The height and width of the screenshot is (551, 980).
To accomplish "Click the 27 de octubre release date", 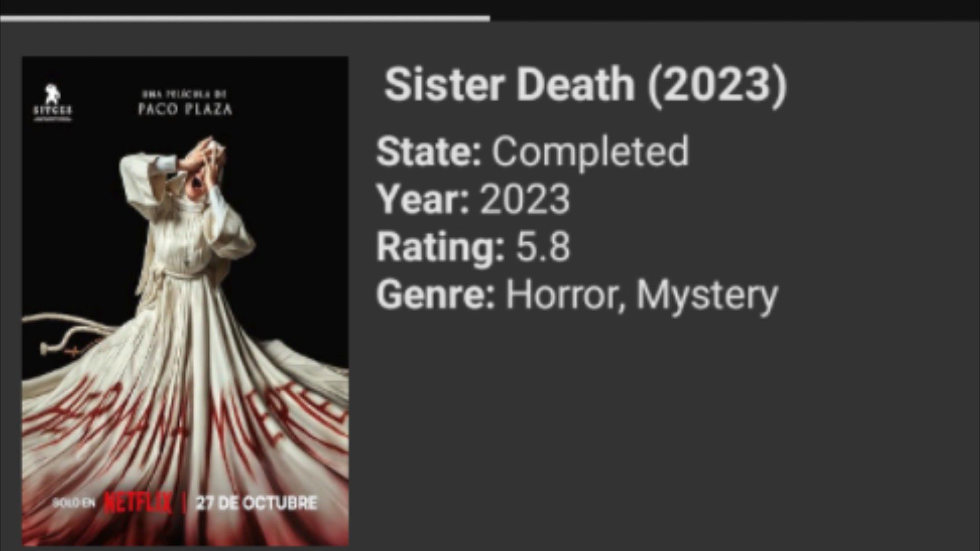I will click(x=256, y=503).
